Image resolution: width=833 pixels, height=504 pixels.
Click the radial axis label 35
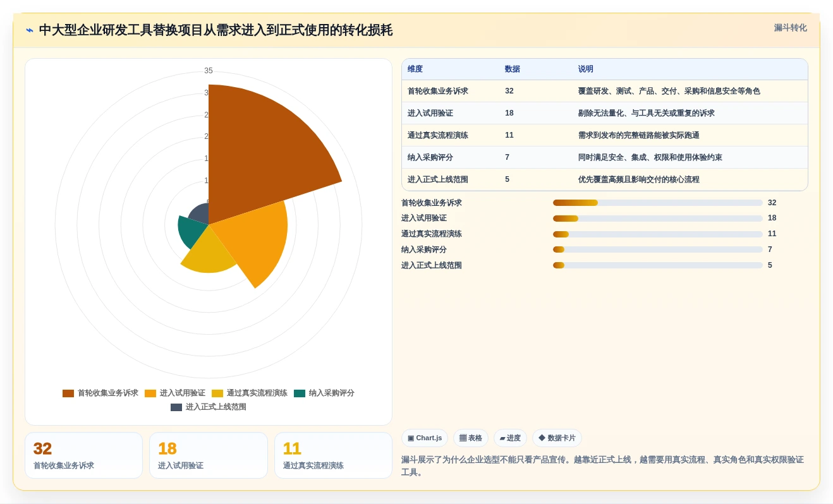click(x=209, y=71)
